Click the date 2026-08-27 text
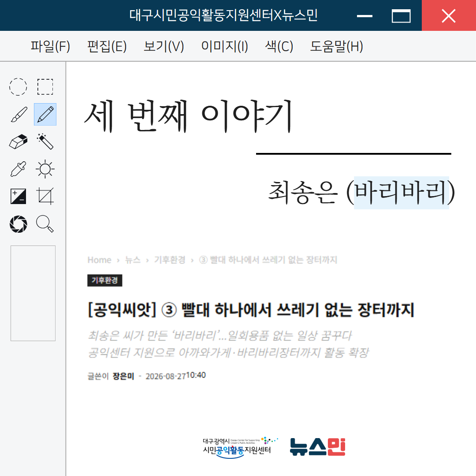476x476 pixels. (165, 376)
